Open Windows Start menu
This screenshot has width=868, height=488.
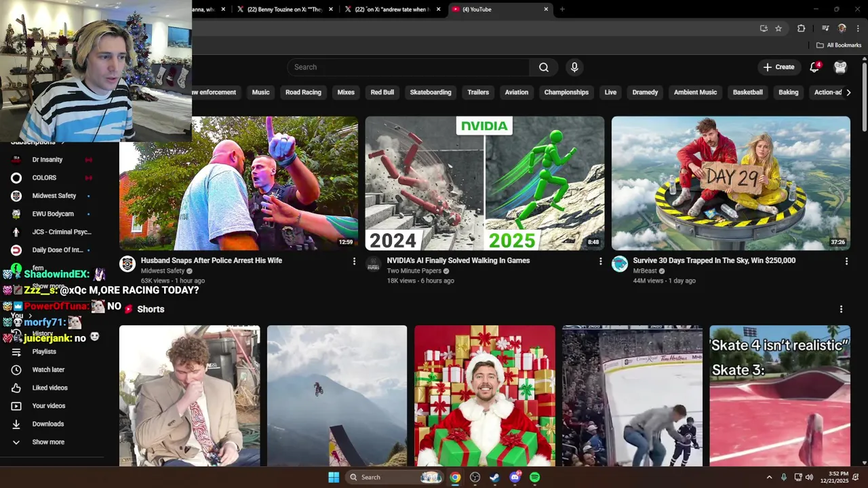click(334, 477)
